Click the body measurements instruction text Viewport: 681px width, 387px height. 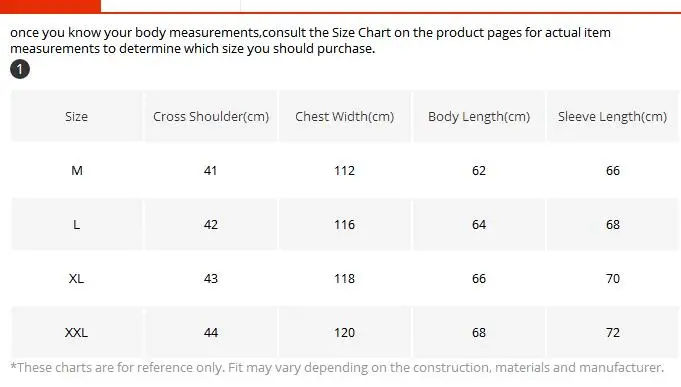pos(311,40)
